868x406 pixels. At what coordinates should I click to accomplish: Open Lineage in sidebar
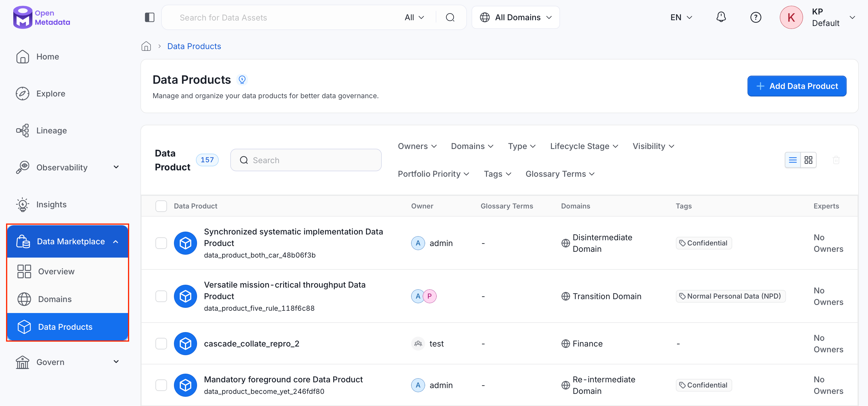click(x=67, y=131)
